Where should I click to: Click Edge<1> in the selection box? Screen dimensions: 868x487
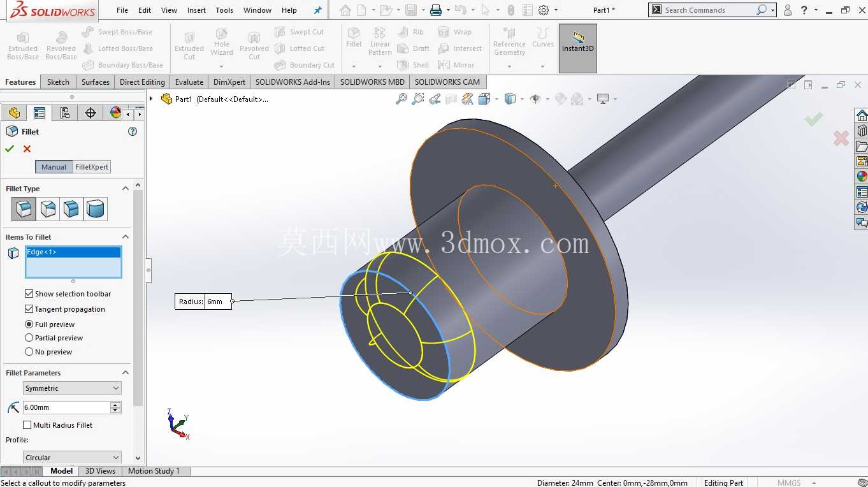(x=73, y=252)
